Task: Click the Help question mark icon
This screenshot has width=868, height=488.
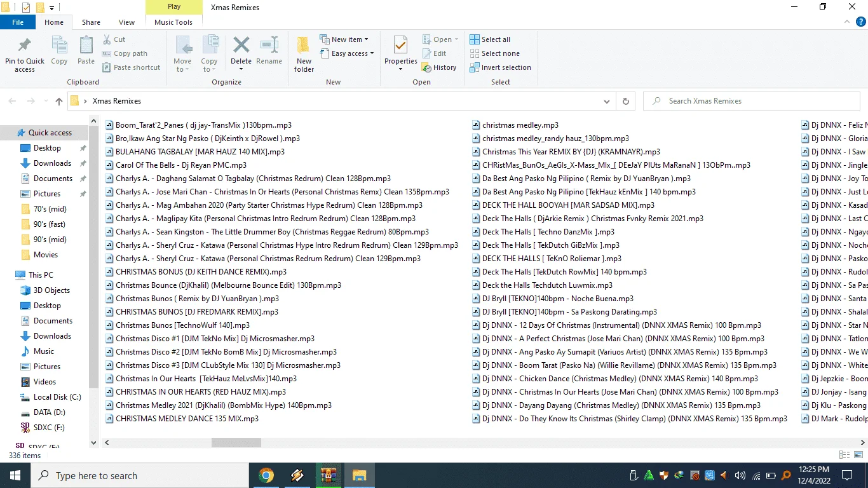Action: coord(861,22)
